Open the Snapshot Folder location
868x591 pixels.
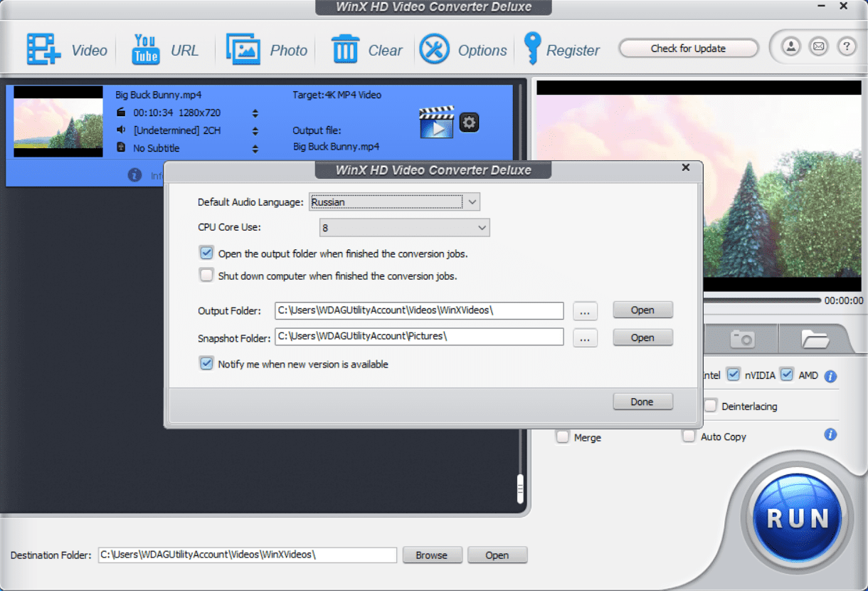coord(642,338)
